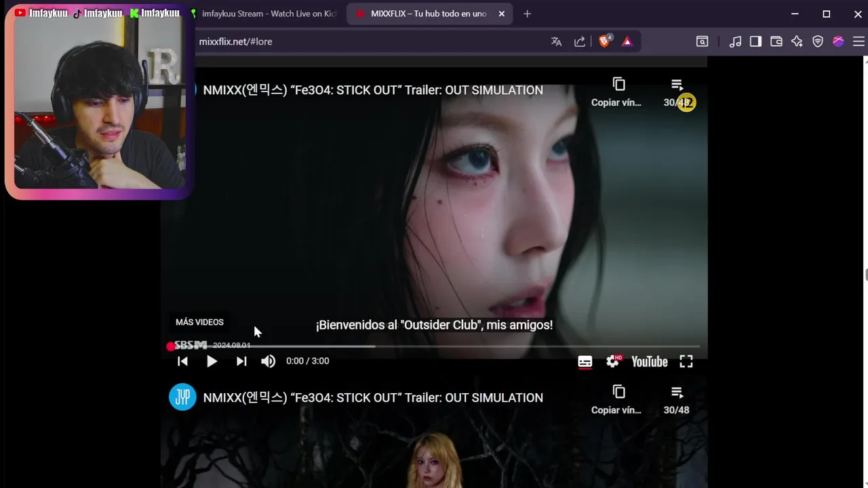868x488 pixels.
Task: Open the Brave VPN shield icon
Action: [818, 41]
